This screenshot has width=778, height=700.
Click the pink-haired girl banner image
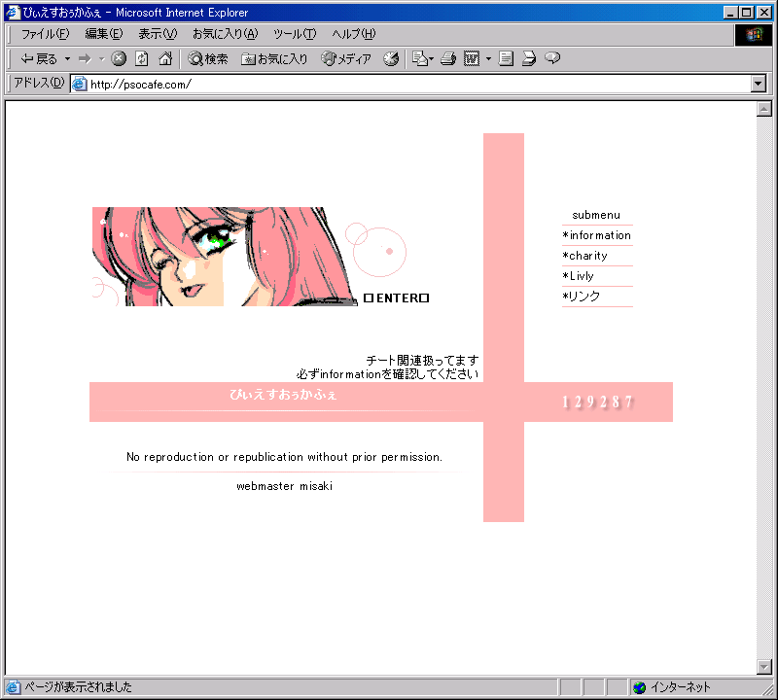click(225, 257)
